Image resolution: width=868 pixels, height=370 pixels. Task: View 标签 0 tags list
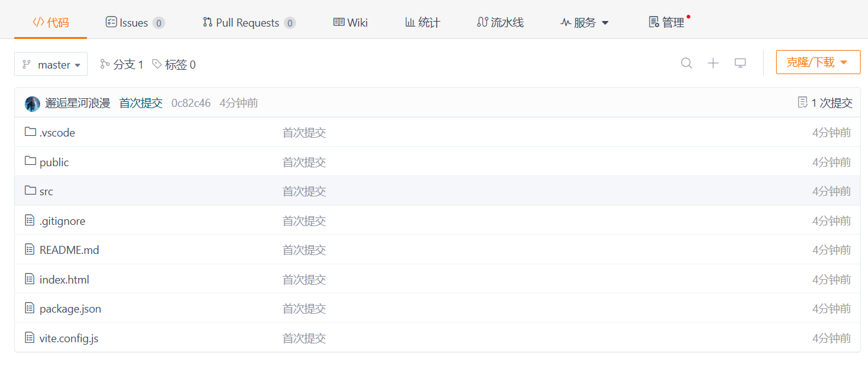click(x=174, y=64)
